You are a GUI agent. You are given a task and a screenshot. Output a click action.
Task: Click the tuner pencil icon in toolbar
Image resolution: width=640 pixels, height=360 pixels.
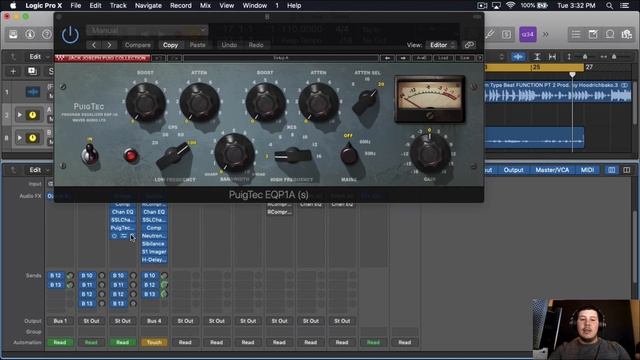489,35
